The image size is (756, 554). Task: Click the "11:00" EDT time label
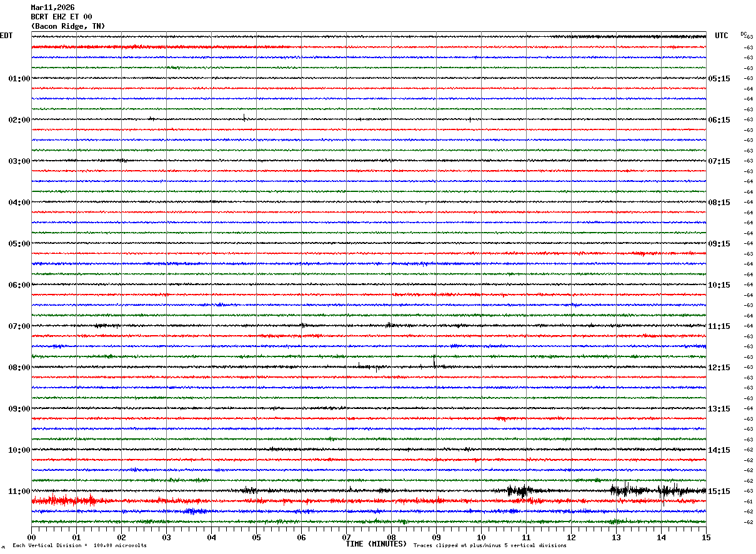click(x=19, y=491)
